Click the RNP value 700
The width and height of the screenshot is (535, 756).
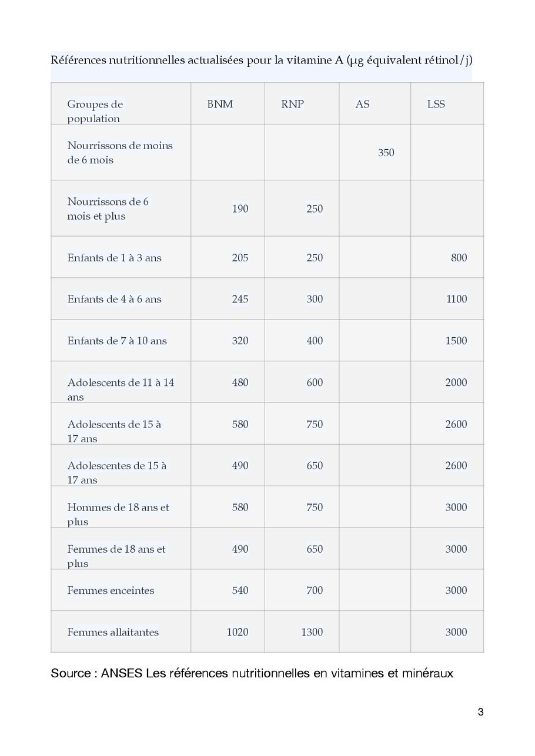(315, 590)
